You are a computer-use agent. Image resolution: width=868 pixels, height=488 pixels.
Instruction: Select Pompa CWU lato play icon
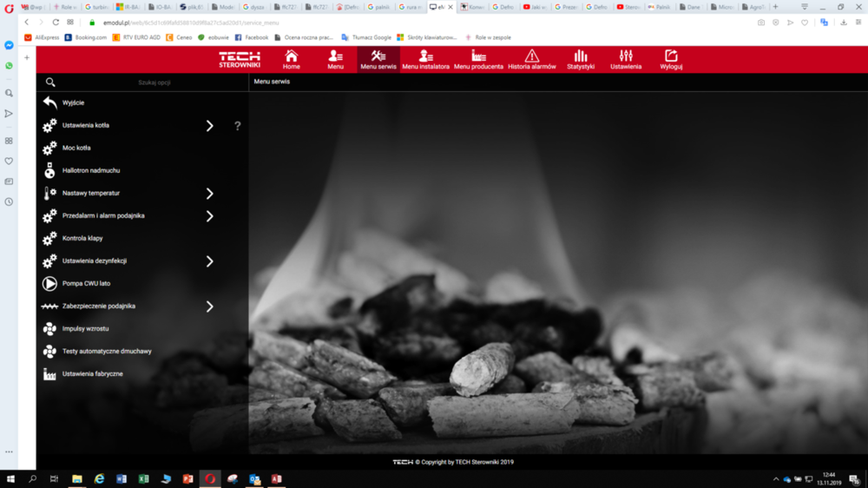click(x=49, y=284)
